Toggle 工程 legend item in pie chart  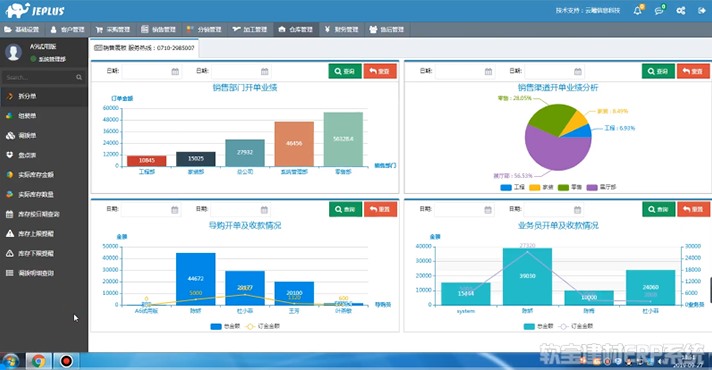click(512, 187)
